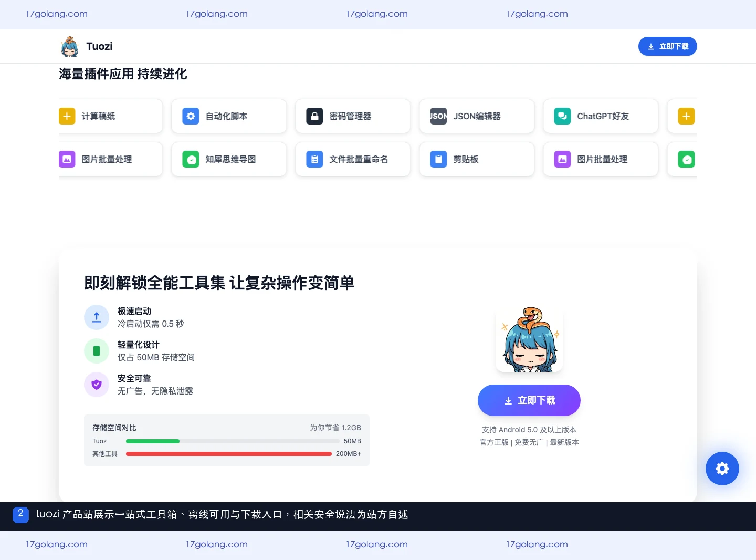This screenshot has height=560, width=756.
Task: Click the blue gear icon for 自动化脚本
Action: tap(191, 116)
